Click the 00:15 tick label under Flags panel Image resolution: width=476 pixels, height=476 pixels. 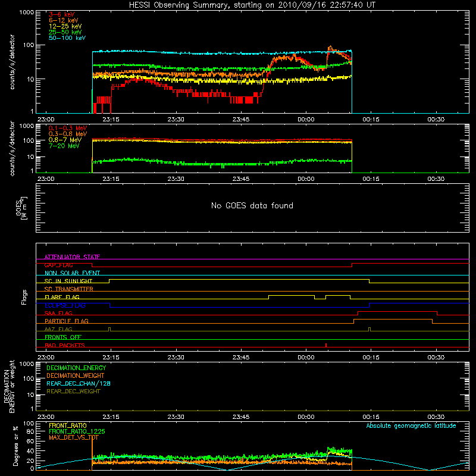pyautogui.click(x=371, y=358)
